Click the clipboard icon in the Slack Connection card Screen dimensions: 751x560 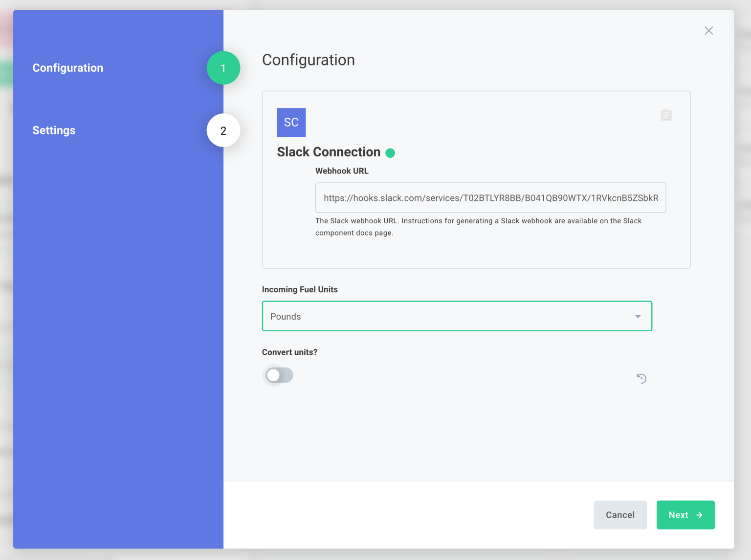[x=666, y=115]
